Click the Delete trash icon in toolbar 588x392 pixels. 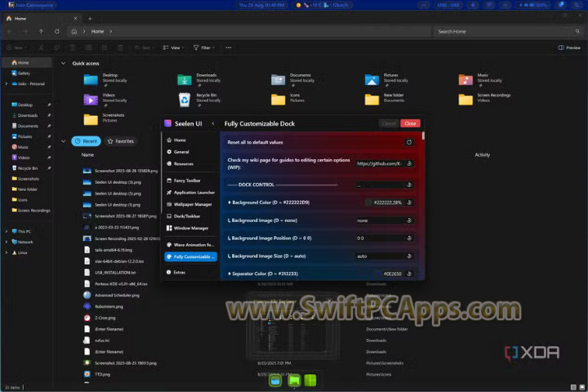tap(120, 47)
